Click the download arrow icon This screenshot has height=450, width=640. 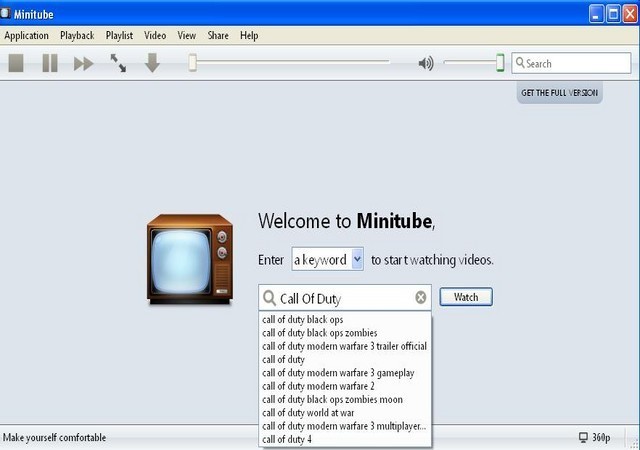pyautogui.click(x=152, y=63)
